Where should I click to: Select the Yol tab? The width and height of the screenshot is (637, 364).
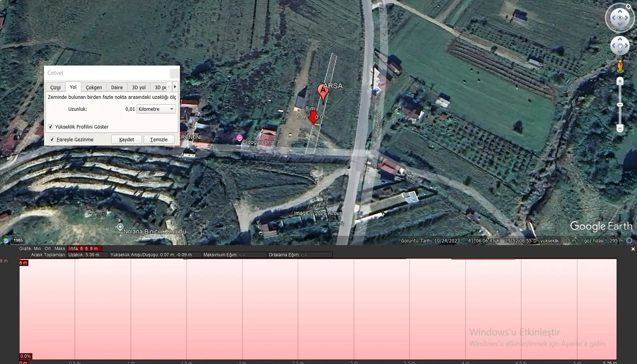click(x=73, y=87)
